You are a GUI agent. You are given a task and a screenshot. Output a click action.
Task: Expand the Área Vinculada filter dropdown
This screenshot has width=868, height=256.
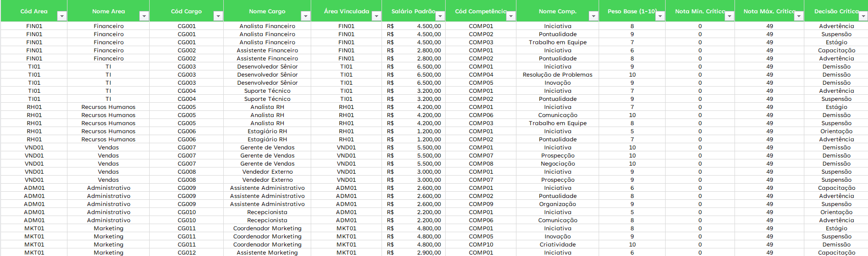click(376, 16)
